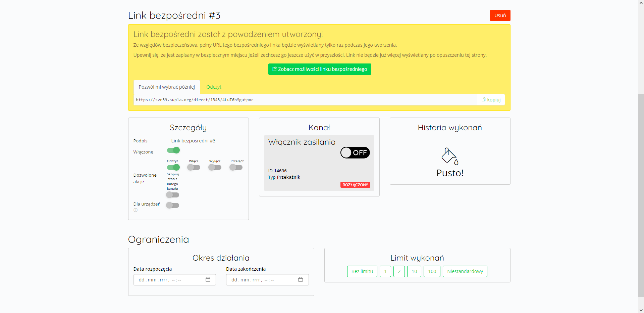Copy the link with kopiuj button
The image size is (644, 313).
click(x=491, y=100)
